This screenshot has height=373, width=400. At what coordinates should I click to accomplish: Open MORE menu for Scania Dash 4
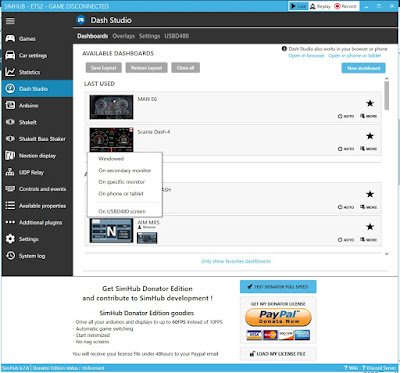(368, 149)
